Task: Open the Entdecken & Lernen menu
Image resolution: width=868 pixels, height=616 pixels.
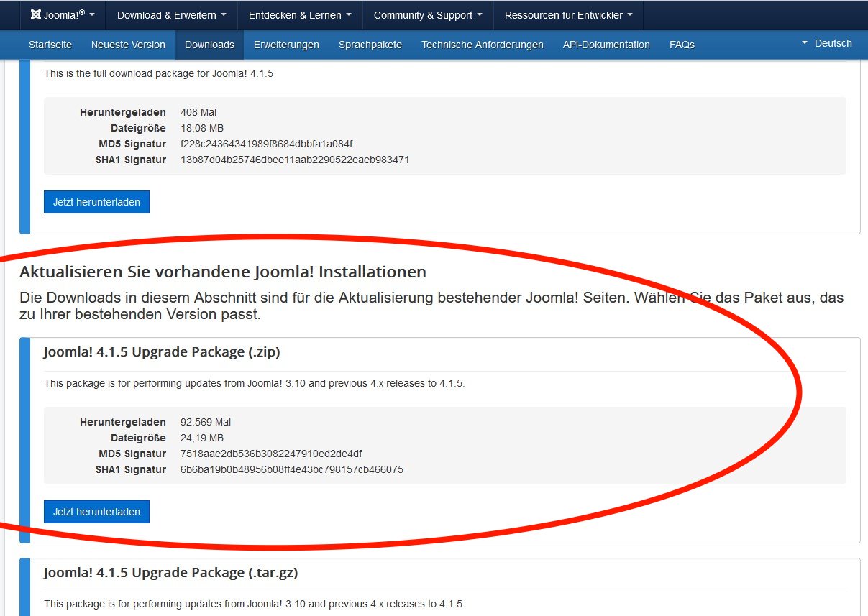Action: (x=300, y=15)
